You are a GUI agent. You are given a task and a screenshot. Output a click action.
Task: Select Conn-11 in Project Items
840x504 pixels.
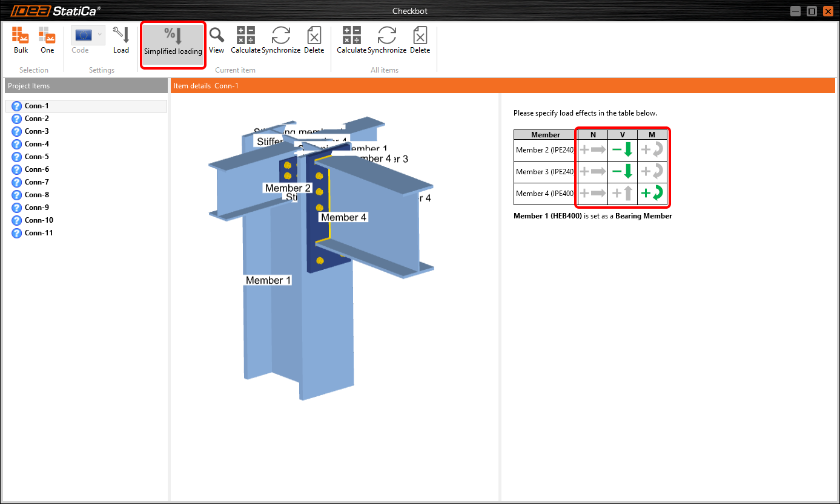pyautogui.click(x=86, y=233)
